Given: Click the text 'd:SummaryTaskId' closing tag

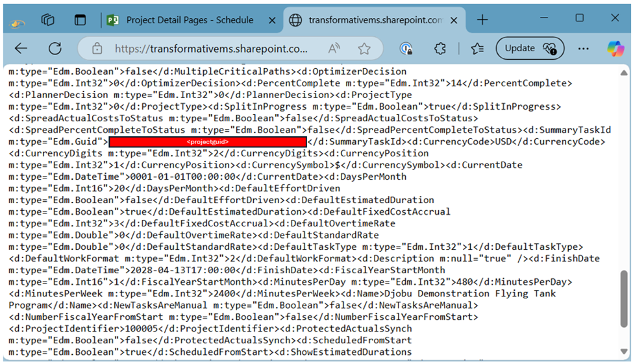Looking at the screenshot, I should 357,141.
